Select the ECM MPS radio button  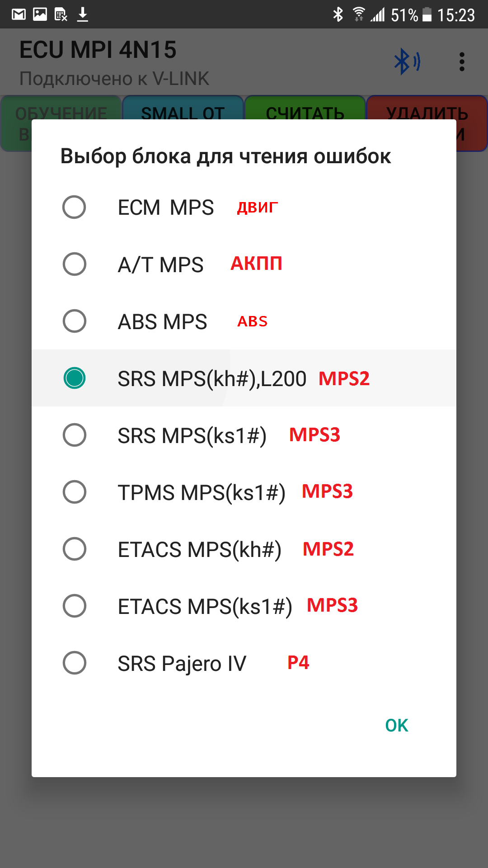[x=75, y=208]
